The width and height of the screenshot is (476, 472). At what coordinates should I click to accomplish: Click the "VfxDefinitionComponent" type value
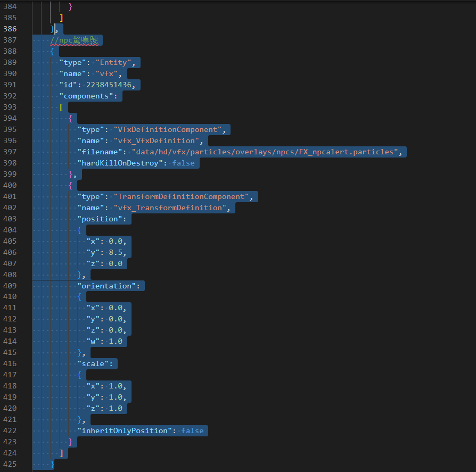[x=168, y=129]
